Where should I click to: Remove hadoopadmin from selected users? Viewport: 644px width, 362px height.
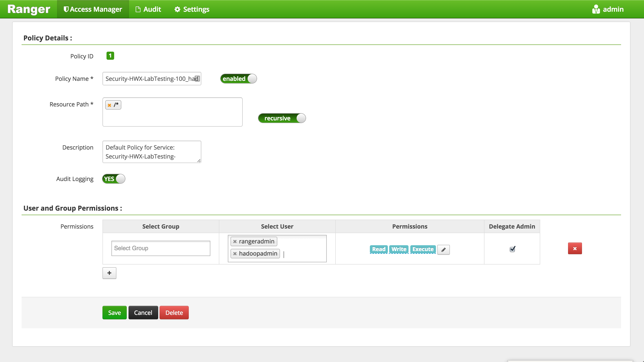pyautogui.click(x=235, y=254)
